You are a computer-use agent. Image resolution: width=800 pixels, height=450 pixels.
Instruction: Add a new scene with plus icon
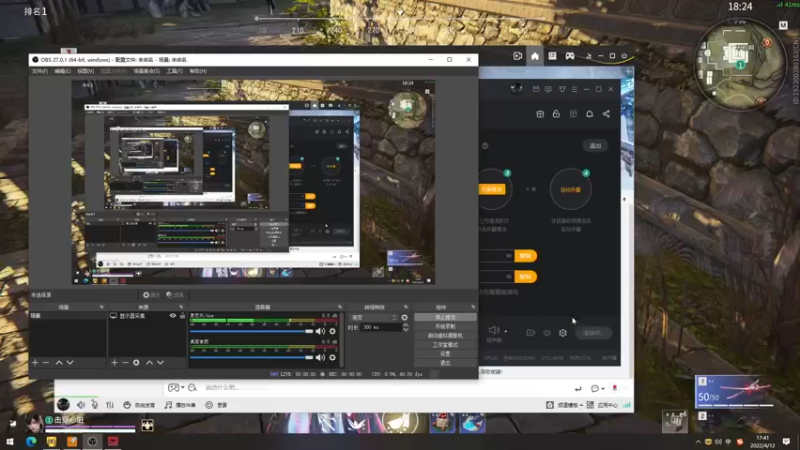[x=35, y=362]
